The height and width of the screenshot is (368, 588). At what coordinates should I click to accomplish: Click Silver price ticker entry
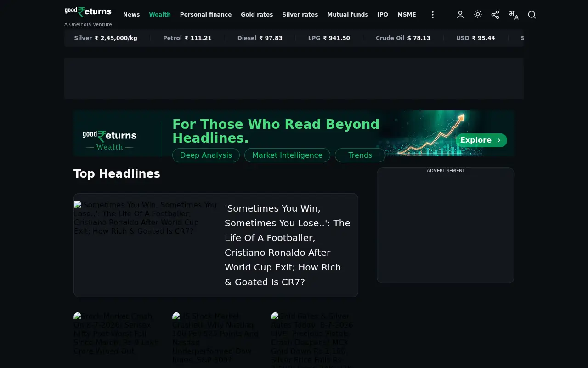click(106, 38)
